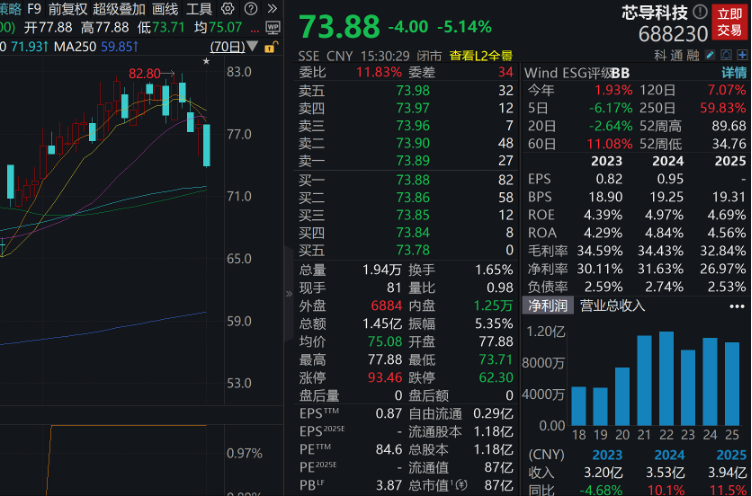Click the 250日 return 59.83%
The image size is (752, 496).
[x=723, y=108]
